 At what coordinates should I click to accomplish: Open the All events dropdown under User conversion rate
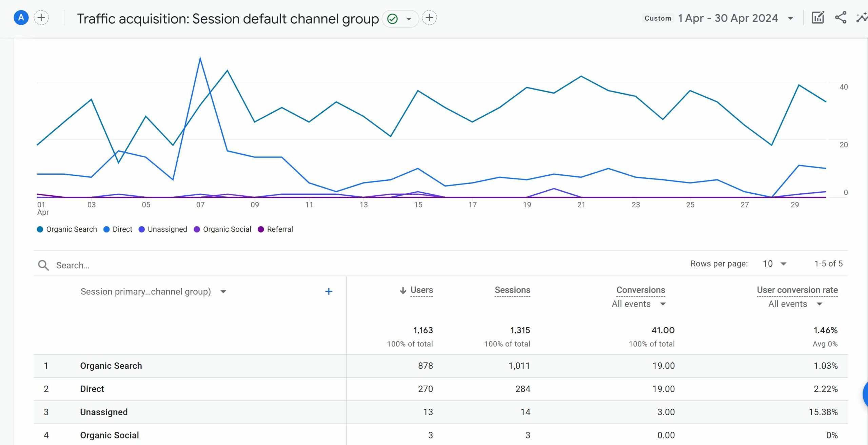[795, 304]
